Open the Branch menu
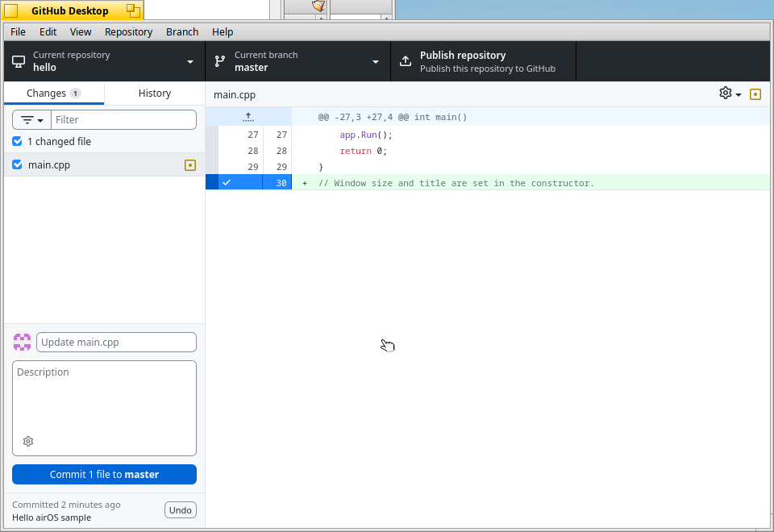 (x=182, y=32)
